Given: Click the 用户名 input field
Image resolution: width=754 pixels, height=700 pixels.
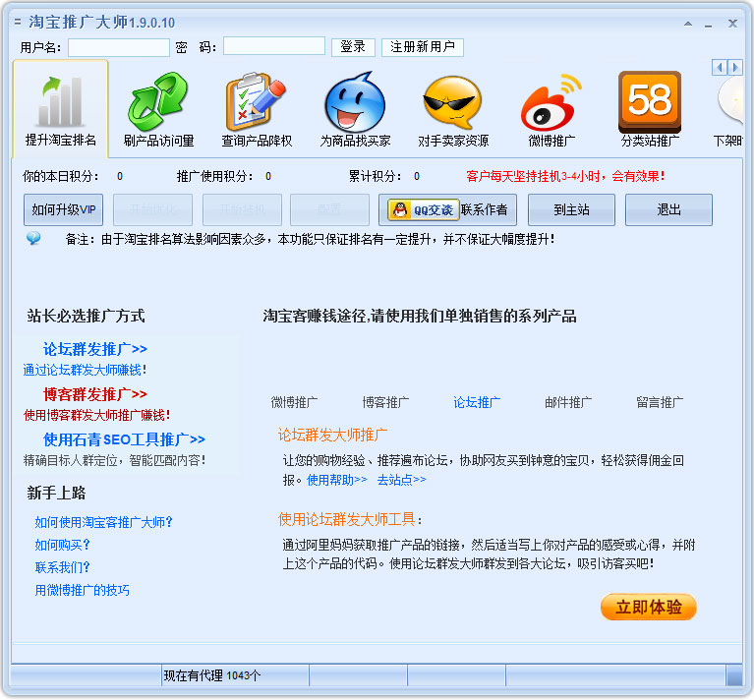Looking at the screenshot, I should coord(119,47).
